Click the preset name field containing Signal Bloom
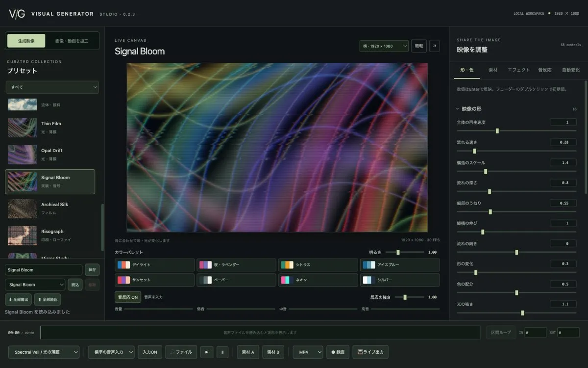 (x=44, y=270)
